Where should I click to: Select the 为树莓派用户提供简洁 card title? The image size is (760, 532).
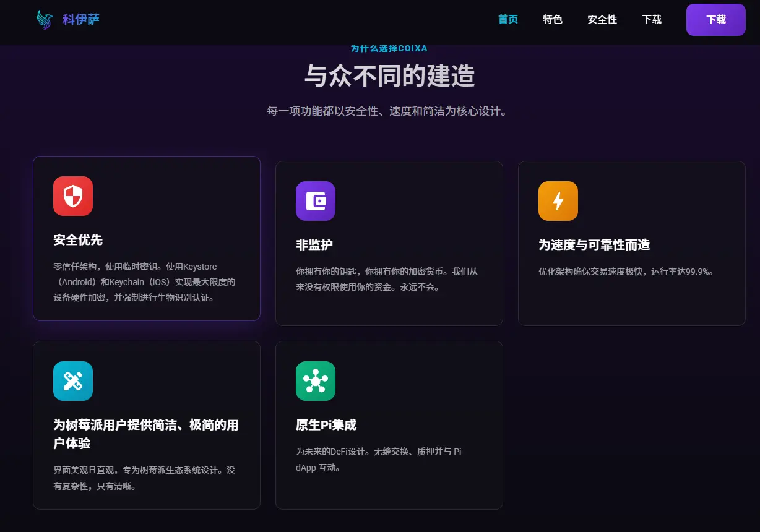coord(146,434)
